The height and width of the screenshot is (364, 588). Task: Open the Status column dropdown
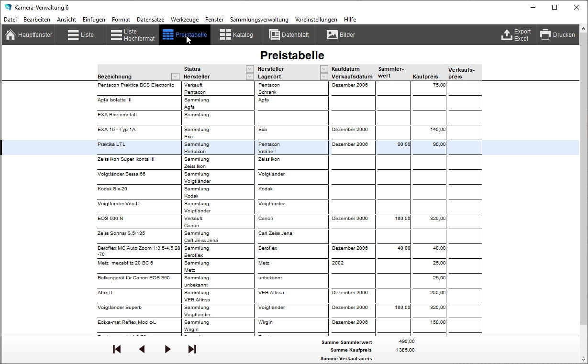click(x=250, y=69)
